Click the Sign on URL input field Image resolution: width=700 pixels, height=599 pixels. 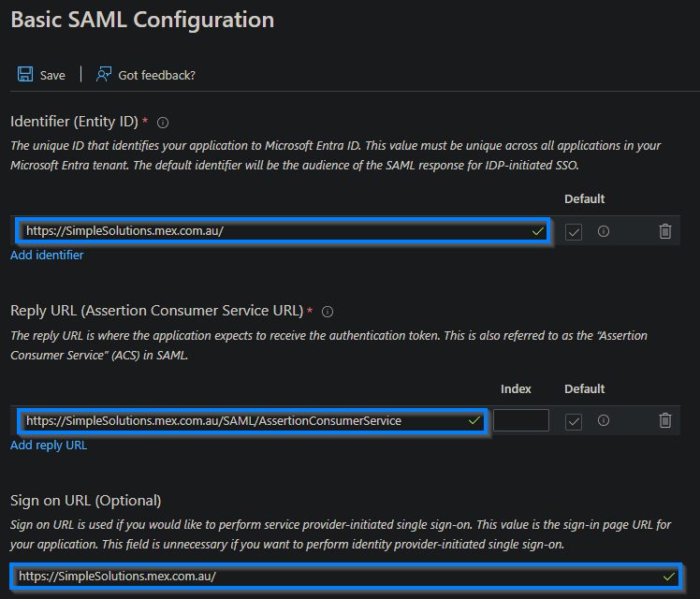pyautogui.click(x=337, y=577)
